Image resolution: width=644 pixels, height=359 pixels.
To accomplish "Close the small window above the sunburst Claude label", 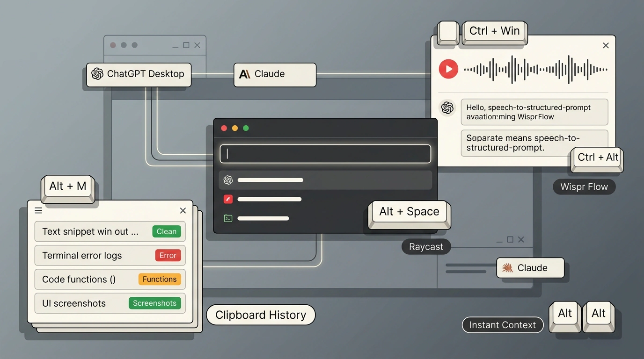I will pos(521,239).
